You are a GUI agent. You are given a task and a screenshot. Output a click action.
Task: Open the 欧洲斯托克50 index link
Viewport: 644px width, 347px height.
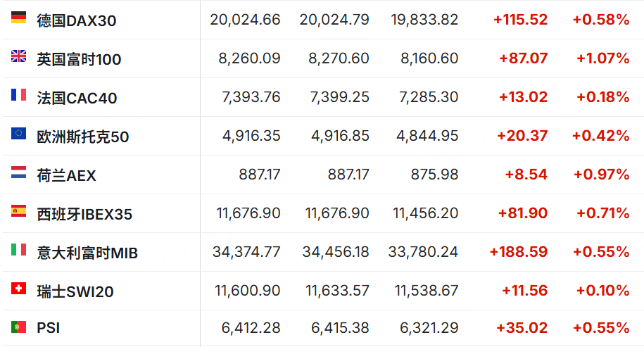click(83, 137)
